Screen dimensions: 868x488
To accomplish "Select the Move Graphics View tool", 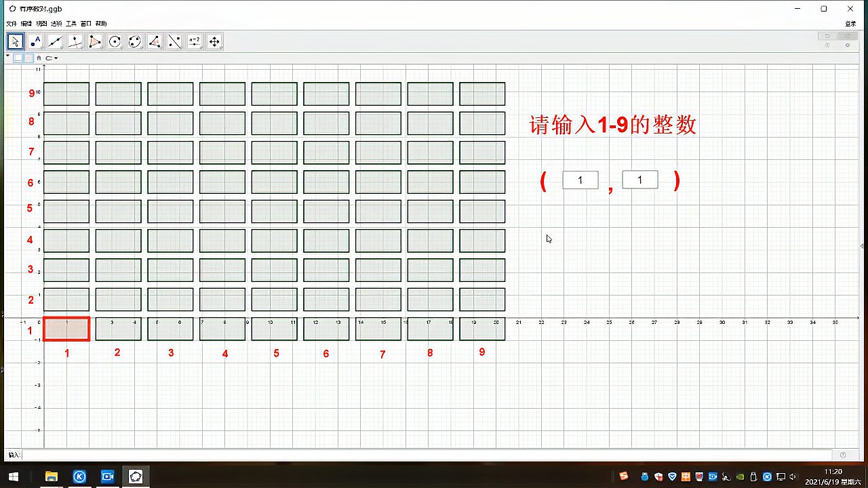I will pyautogui.click(x=214, y=41).
